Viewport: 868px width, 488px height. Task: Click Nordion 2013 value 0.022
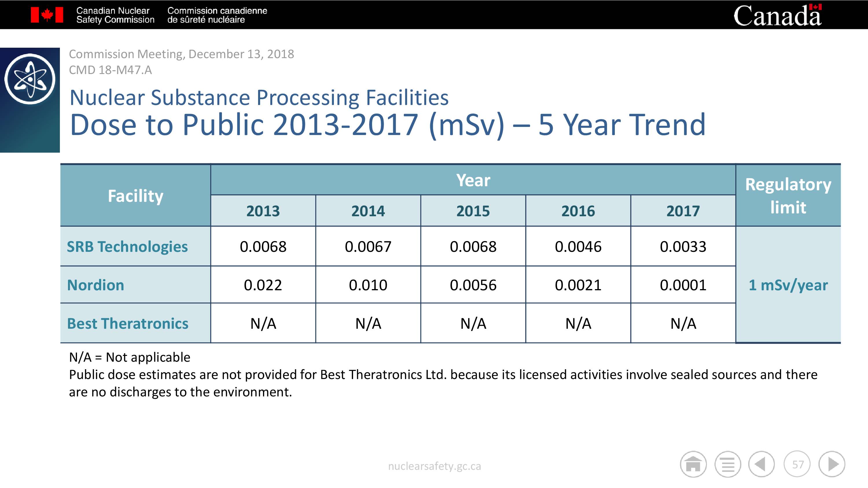pos(263,285)
